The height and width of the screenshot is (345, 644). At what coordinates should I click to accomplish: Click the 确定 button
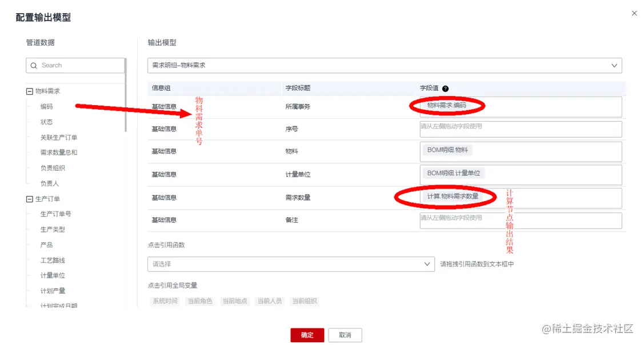pos(307,335)
